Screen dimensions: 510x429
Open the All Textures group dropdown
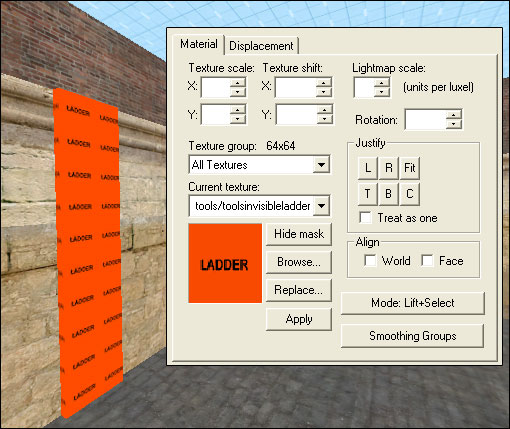pos(321,165)
